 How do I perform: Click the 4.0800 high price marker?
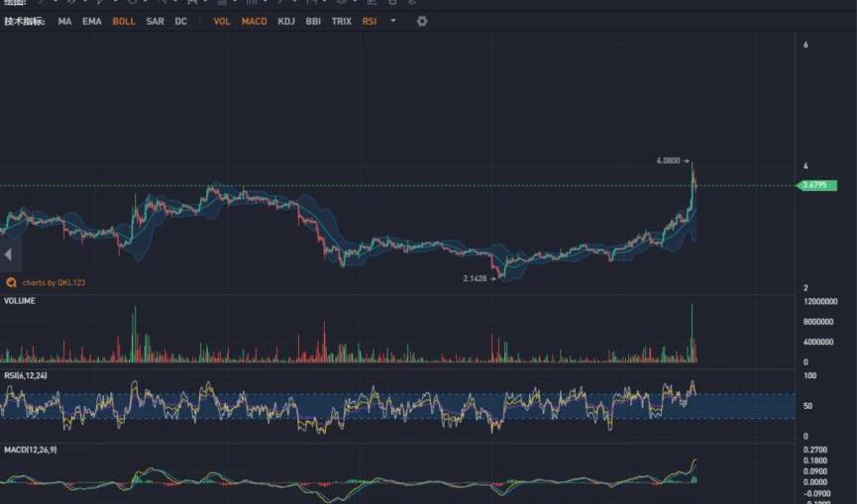coord(670,160)
